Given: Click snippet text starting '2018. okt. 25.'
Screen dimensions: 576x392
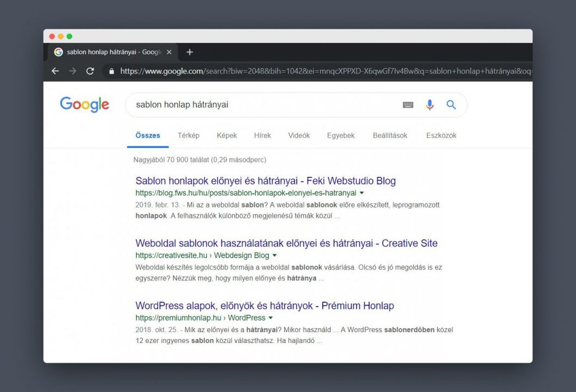Looking at the screenshot, I should 294,335.
